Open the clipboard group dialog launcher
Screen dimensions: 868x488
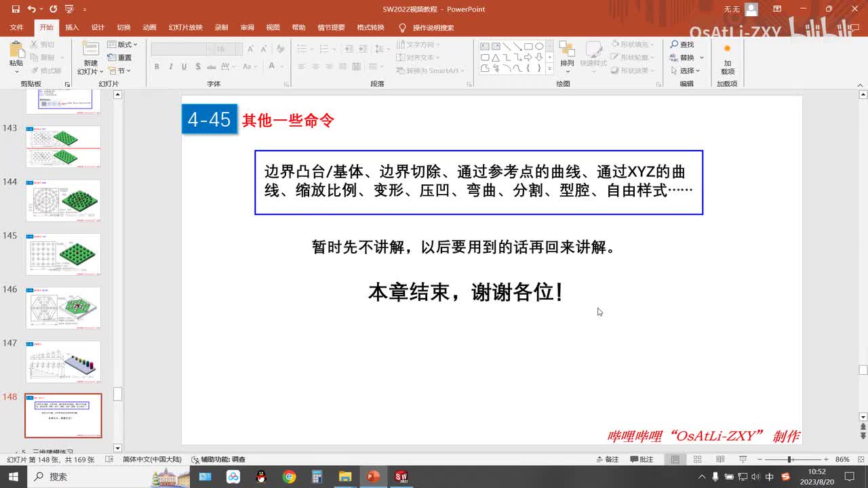[x=67, y=84]
